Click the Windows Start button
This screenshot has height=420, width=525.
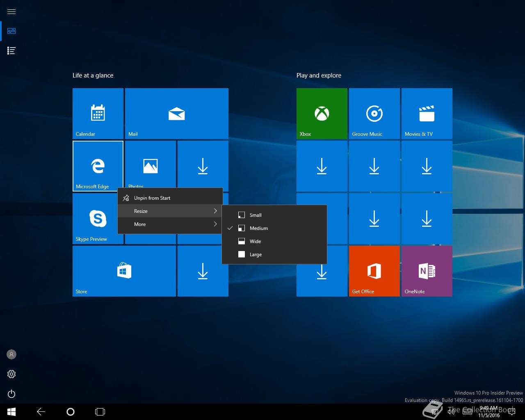11,412
